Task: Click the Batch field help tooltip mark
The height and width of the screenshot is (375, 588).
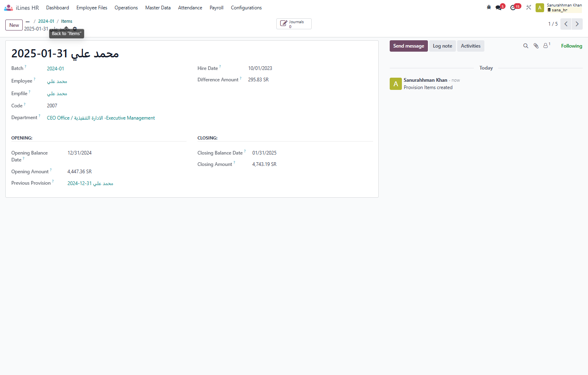Action: [x=25, y=67]
